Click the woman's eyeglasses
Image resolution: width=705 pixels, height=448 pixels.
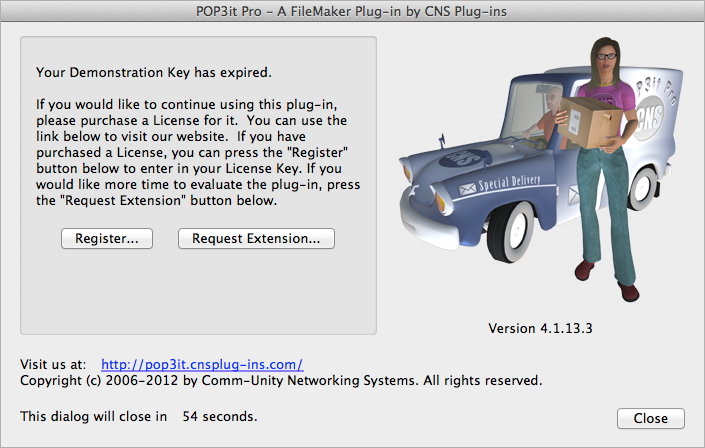point(607,57)
